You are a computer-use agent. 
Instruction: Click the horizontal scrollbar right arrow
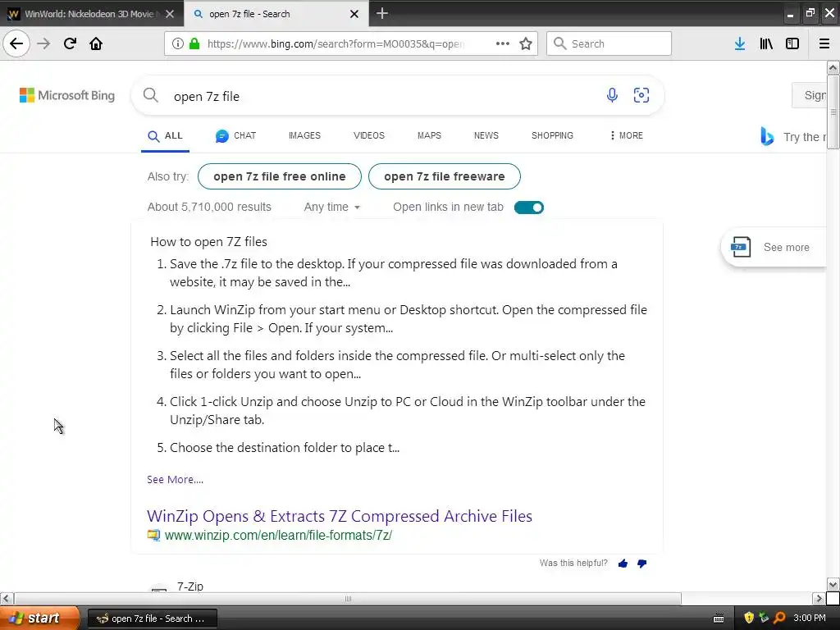coord(819,598)
